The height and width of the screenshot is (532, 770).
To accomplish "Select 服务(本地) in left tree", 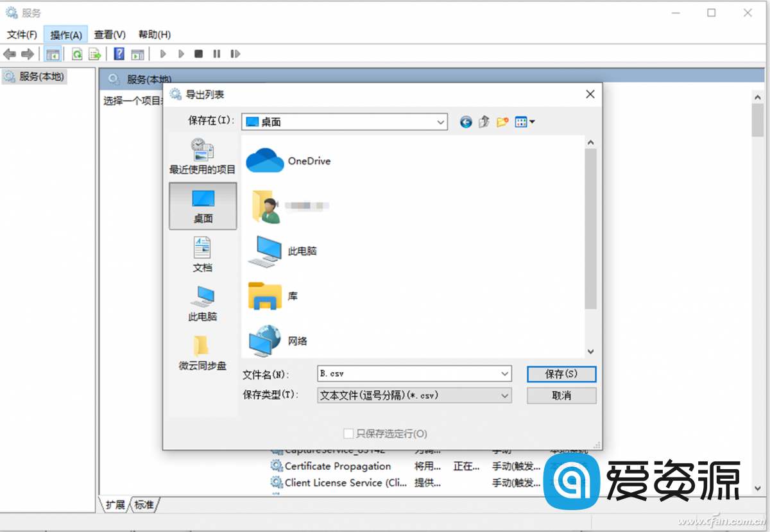I will 42,76.
